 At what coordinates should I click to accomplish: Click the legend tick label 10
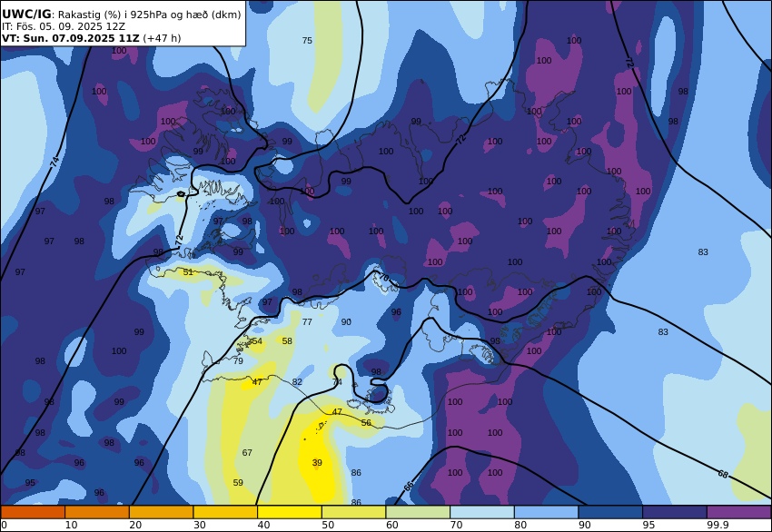(71, 525)
